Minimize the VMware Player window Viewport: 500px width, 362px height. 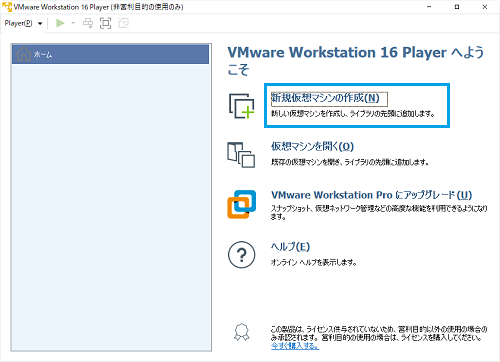429,7
